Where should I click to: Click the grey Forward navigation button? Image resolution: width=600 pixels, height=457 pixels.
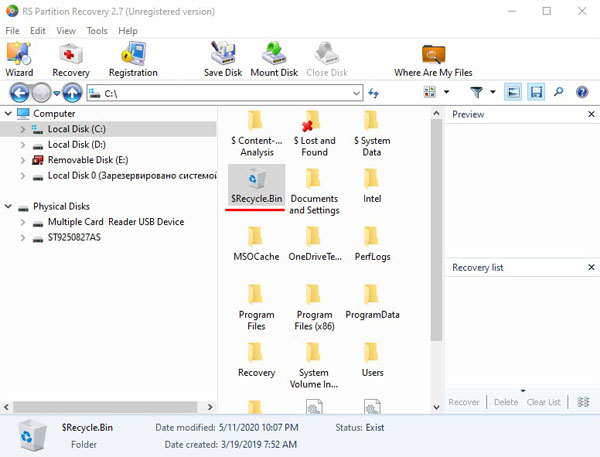point(41,93)
